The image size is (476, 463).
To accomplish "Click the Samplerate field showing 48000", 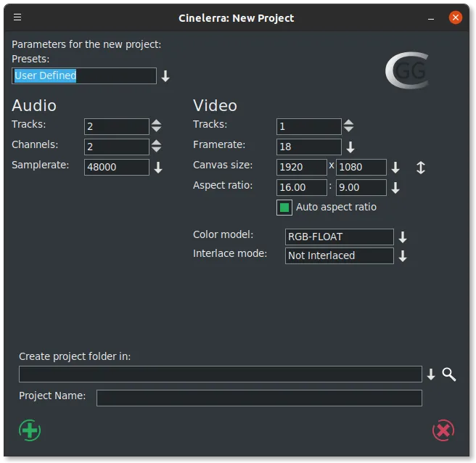I will click(117, 168).
